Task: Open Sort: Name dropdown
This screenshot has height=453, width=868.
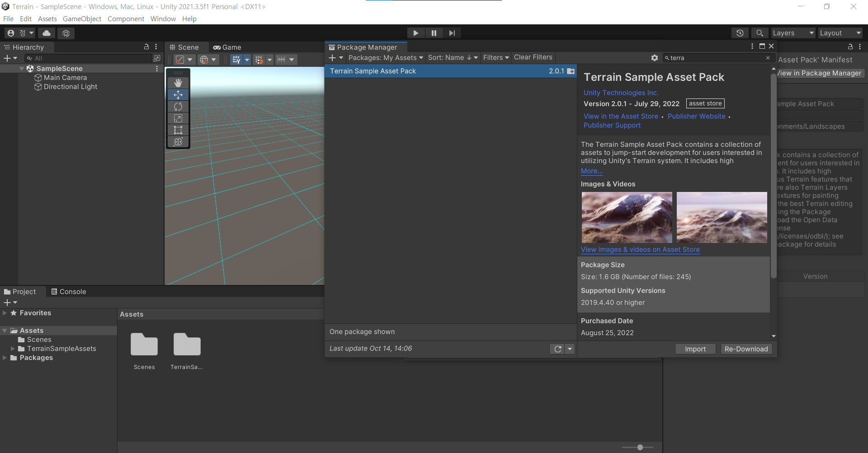Action: [453, 58]
